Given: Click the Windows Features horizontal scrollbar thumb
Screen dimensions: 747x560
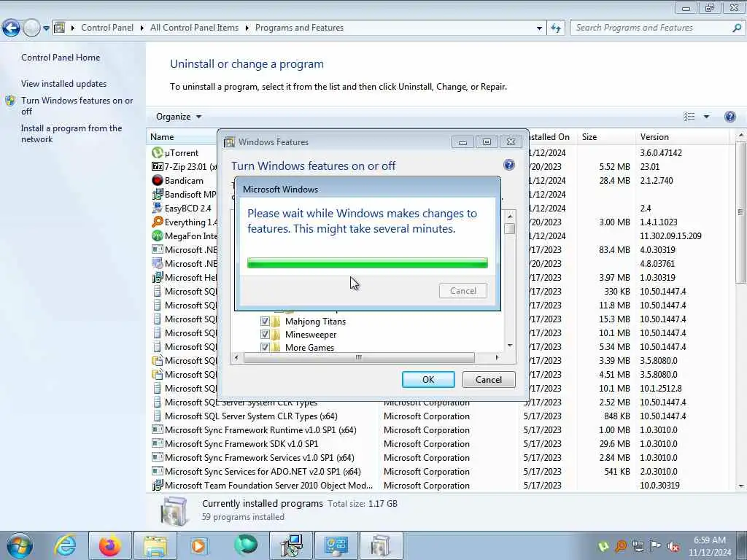Looking at the screenshot, I should (x=359, y=357).
